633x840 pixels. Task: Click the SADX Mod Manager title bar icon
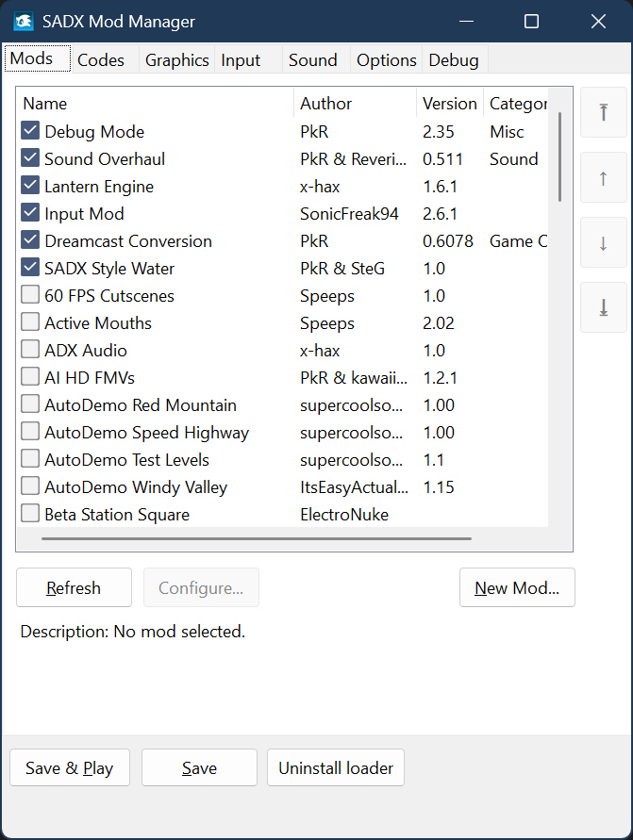(x=25, y=21)
